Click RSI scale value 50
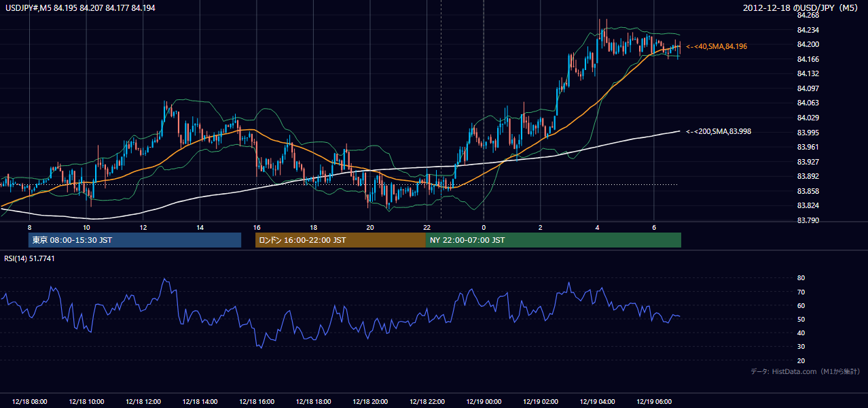868x408 pixels. tap(801, 320)
